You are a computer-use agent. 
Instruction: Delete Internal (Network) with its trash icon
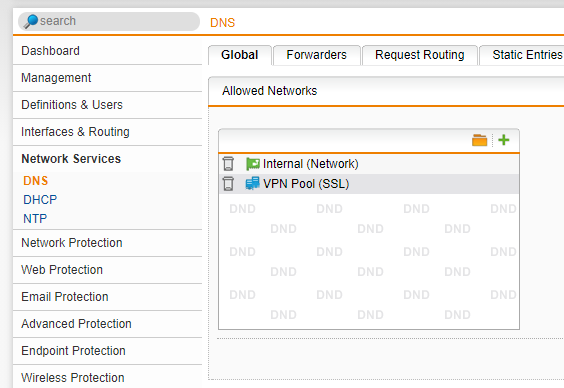(x=228, y=164)
